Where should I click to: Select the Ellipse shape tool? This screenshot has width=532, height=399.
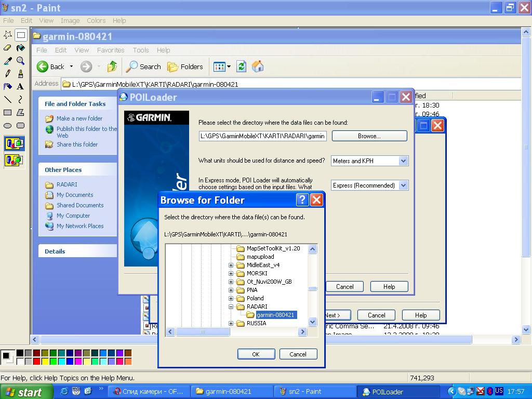pos(7,125)
